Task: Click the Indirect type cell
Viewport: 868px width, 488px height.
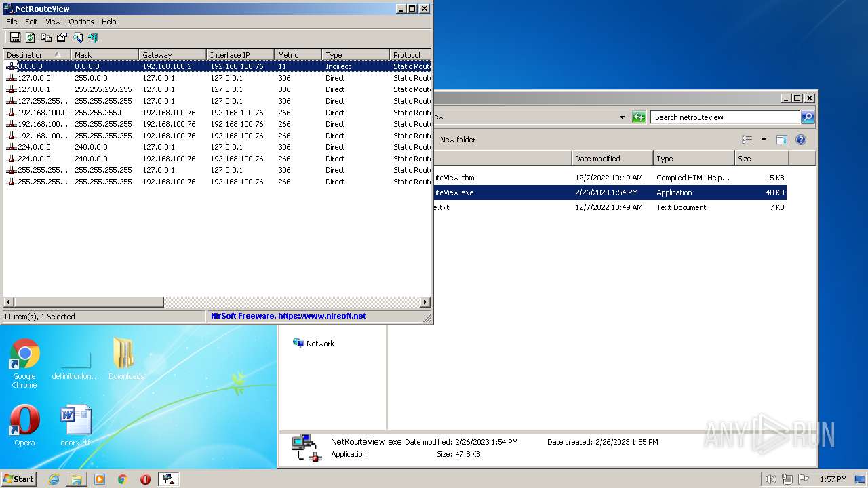Action: (338, 66)
